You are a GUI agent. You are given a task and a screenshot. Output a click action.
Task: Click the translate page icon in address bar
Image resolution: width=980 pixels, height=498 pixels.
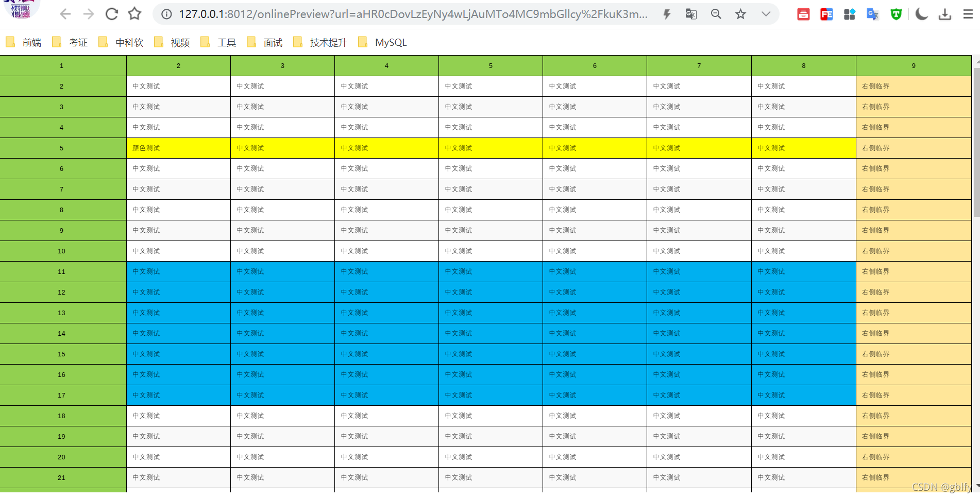[x=691, y=14]
